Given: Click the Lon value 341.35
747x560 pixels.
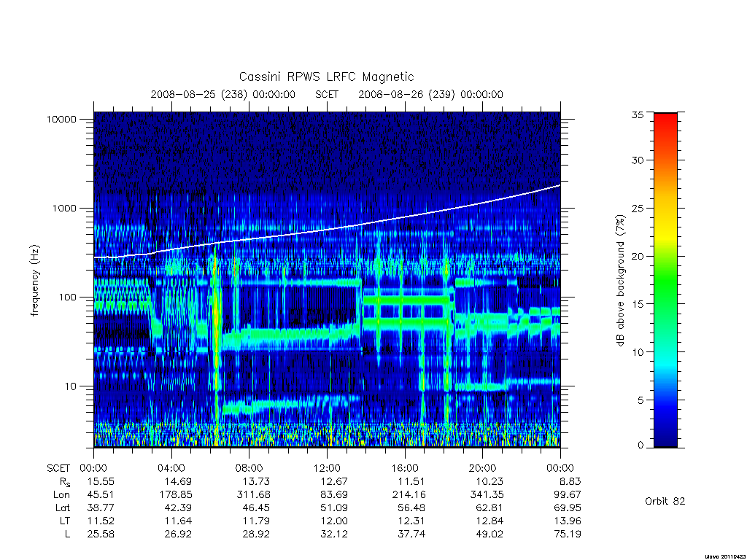Looking at the screenshot, I should pyautogui.click(x=486, y=495).
